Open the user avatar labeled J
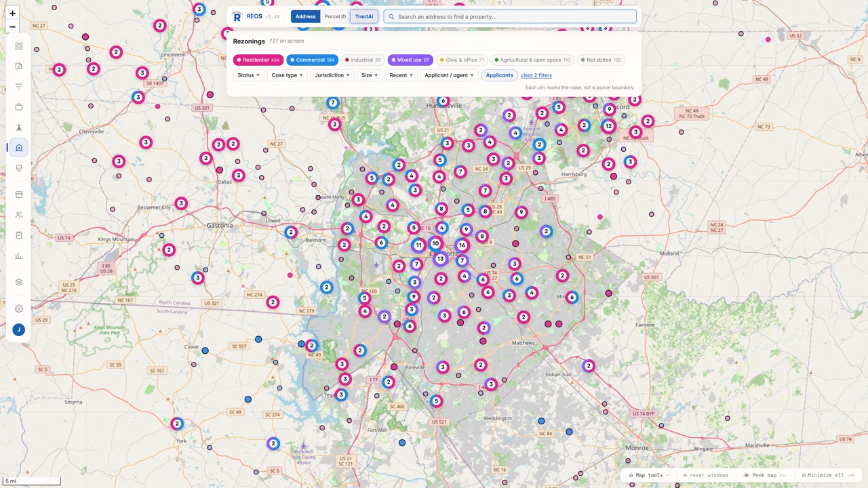This screenshot has width=868, height=488. [x=19, y=330]
